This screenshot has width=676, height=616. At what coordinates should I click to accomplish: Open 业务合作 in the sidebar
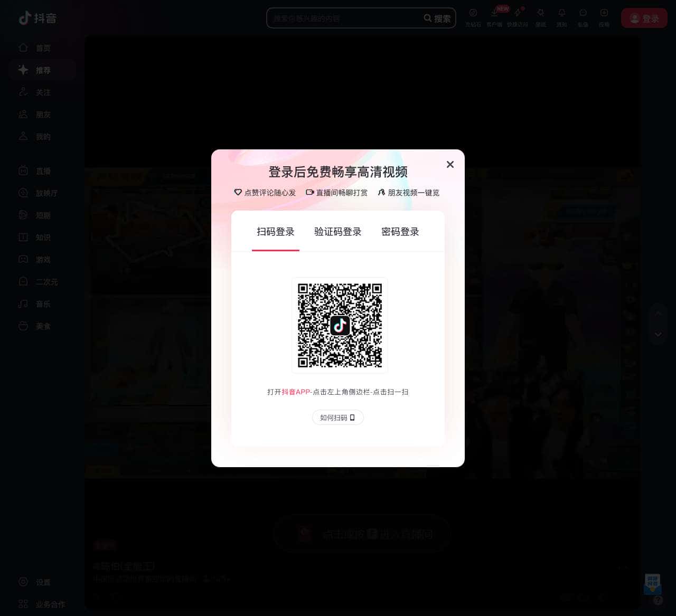(x=42, y=604)
